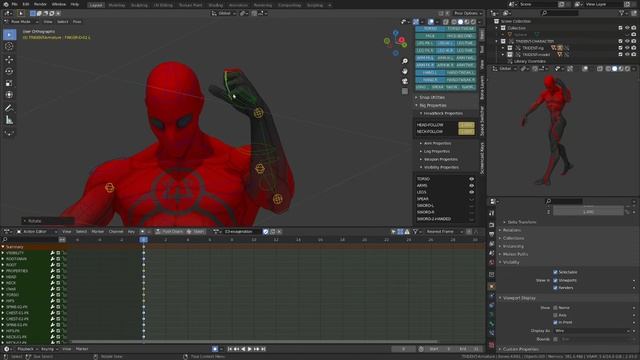
Task: Jump to the start frame
Action: point(230,349)
